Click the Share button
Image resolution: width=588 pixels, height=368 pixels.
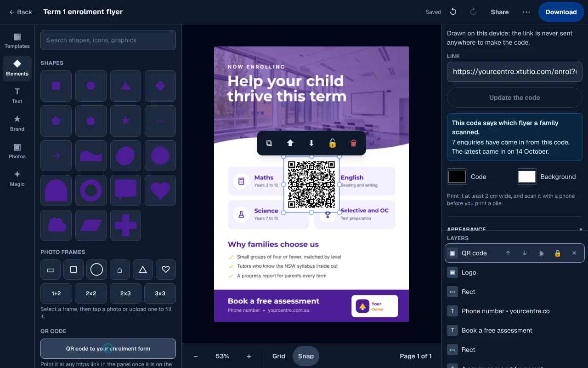coord(500,12)
